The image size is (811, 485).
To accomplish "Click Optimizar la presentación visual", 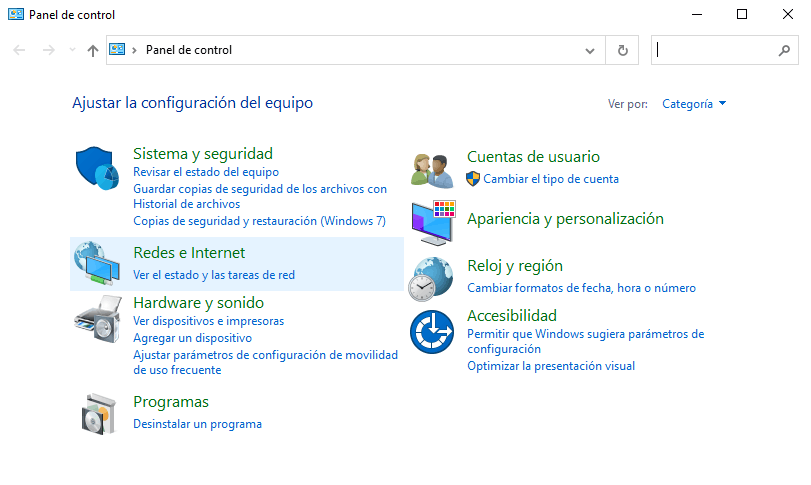I will coord(551,366).
